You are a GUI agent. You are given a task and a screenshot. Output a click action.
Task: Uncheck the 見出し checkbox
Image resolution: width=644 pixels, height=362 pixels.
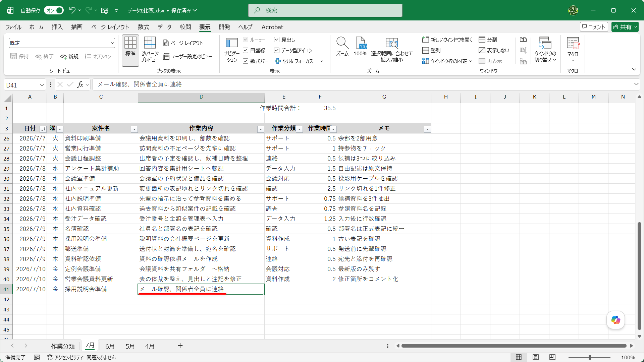click(277, 40)
